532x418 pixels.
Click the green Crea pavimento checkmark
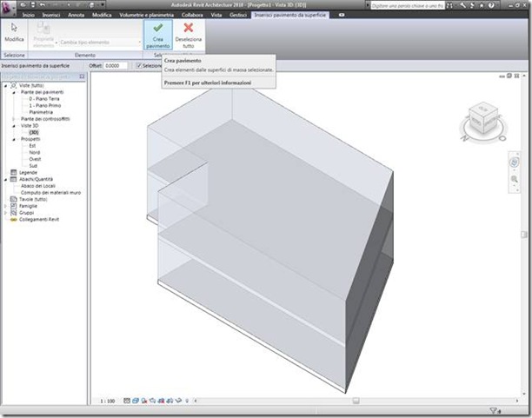coord(157,28)
